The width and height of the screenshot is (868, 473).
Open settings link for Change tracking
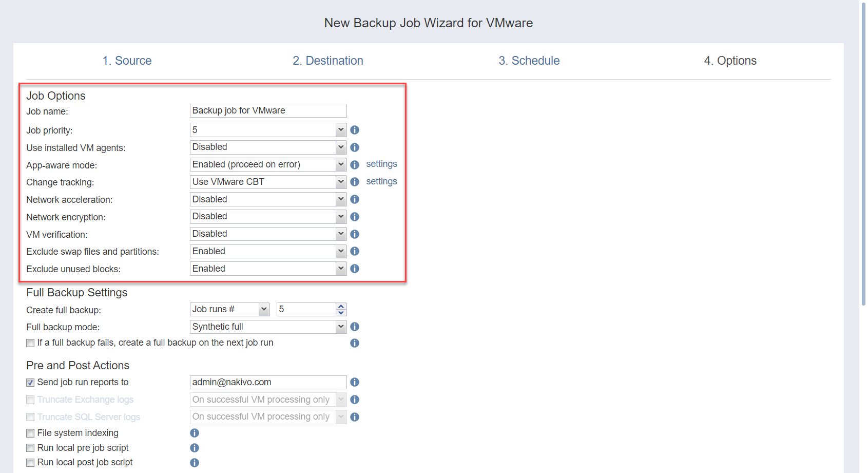[x=381, y=182]
